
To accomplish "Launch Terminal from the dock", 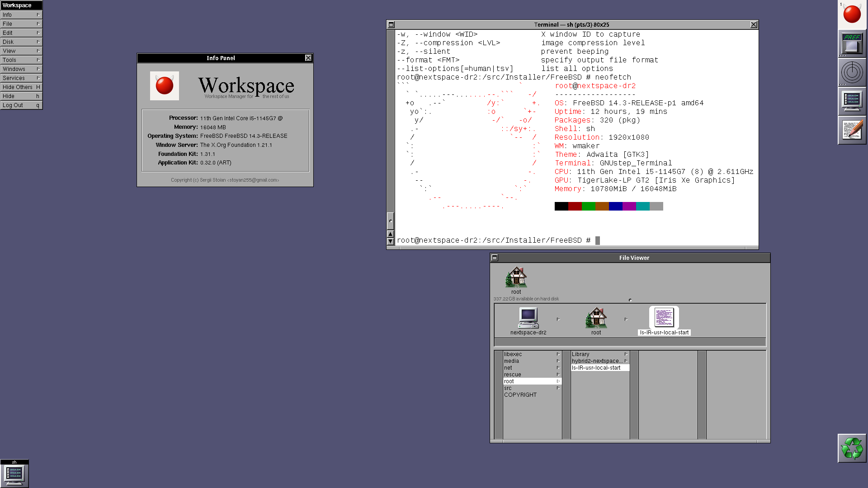I will [x=852, y=101].
